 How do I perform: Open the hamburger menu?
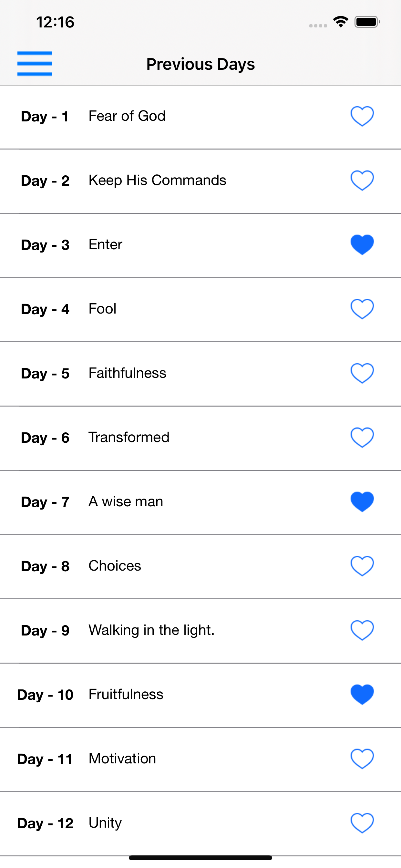tap(35, 64)
